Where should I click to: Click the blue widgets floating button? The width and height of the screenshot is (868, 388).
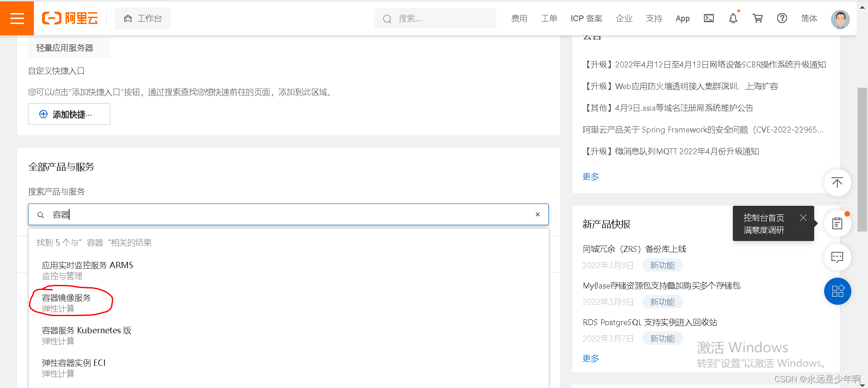coord(837,291)
